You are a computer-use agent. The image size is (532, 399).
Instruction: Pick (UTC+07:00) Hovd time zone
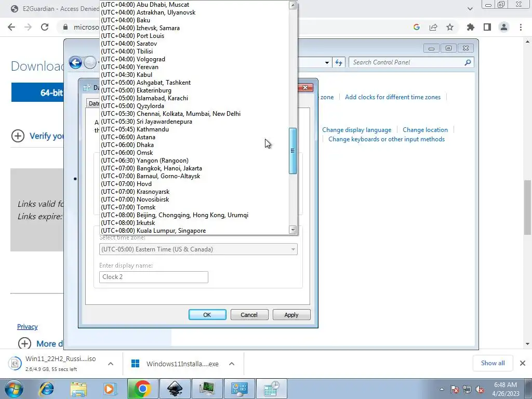tap(194, 184)
